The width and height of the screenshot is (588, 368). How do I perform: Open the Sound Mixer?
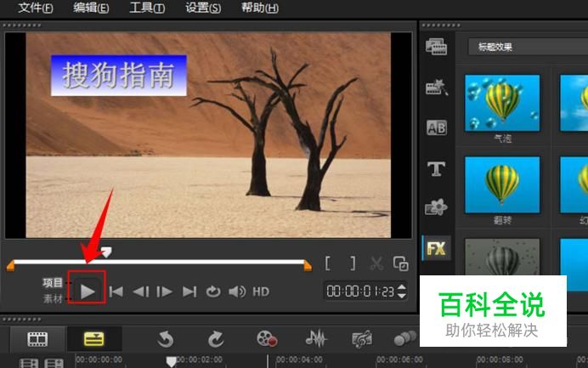pyautogui.click(x=317, y=338)
